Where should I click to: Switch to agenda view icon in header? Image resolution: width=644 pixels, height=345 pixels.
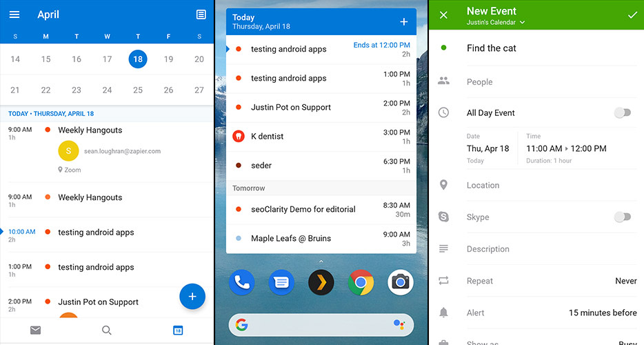[201, 14]
